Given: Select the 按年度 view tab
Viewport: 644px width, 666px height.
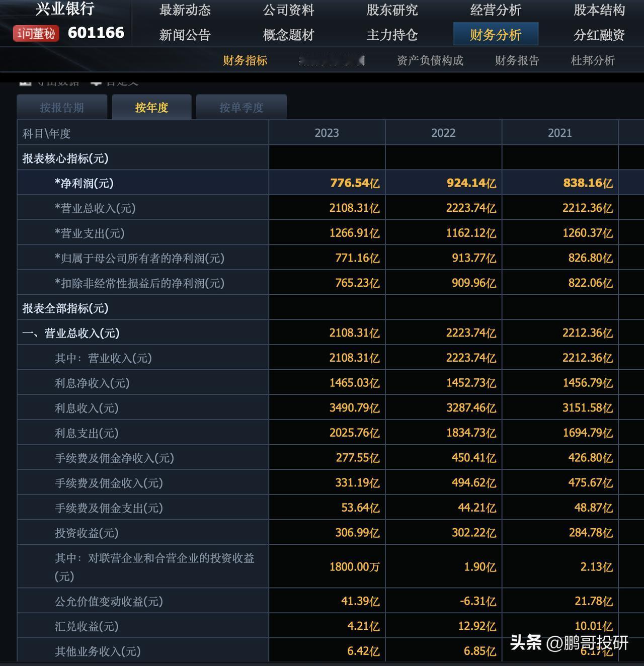Looking at the screenshot, I should click(x=151, y=107).
